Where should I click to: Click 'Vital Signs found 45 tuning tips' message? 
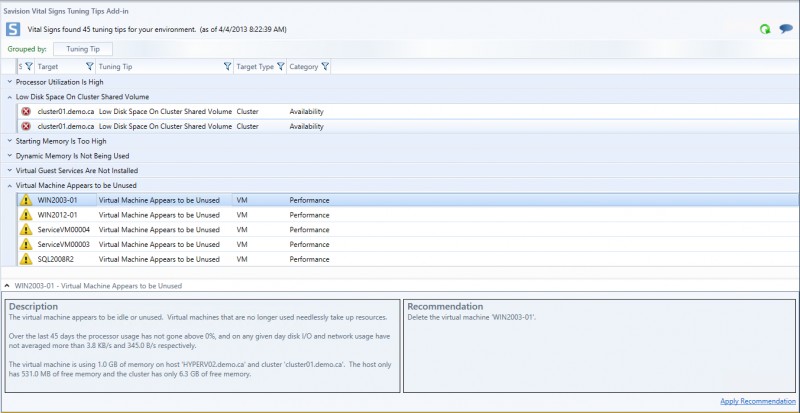tap(157, 30)
